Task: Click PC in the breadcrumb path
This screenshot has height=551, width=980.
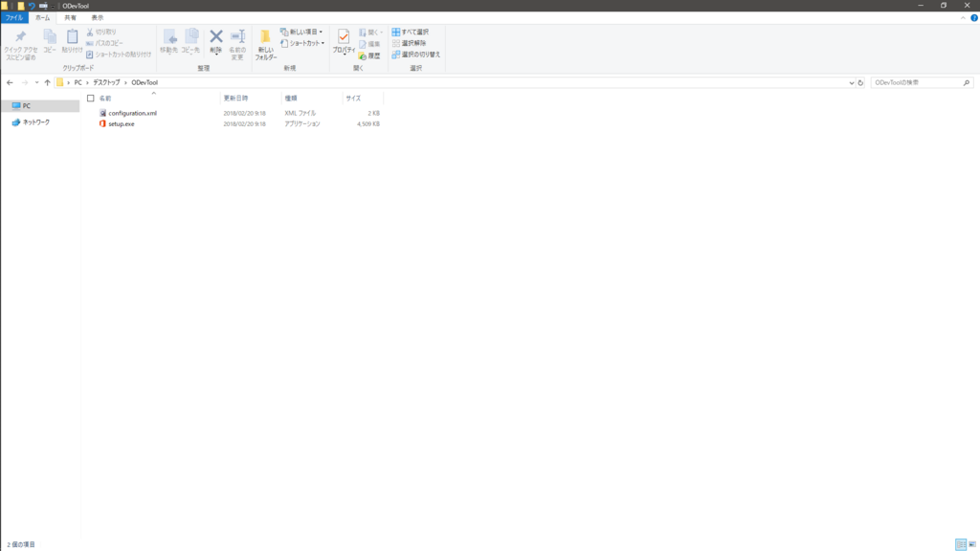Action: [x=78, y=82]
